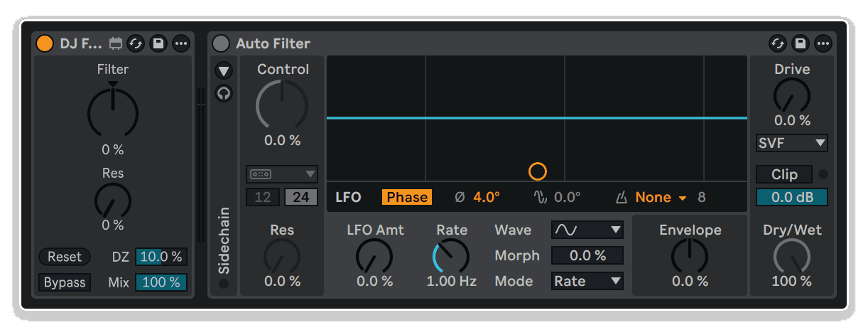Click the phase symbol icon beside 4.0°

click(460, 197)
